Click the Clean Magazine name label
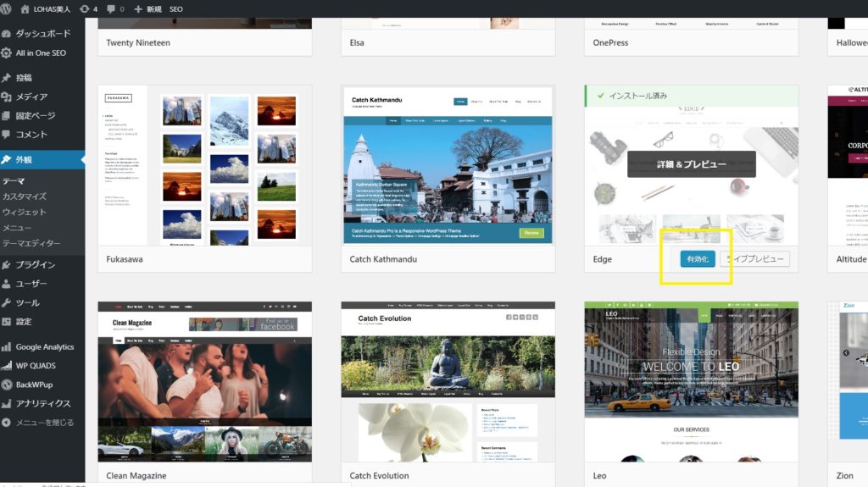868x487 pixels. click(x=136, y=475)
